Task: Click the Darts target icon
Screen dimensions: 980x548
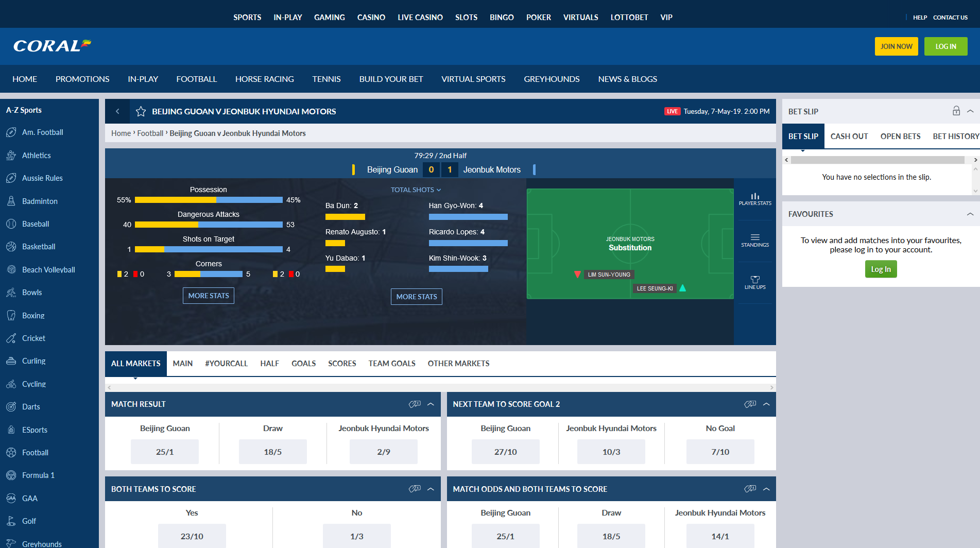Action: 11,407
